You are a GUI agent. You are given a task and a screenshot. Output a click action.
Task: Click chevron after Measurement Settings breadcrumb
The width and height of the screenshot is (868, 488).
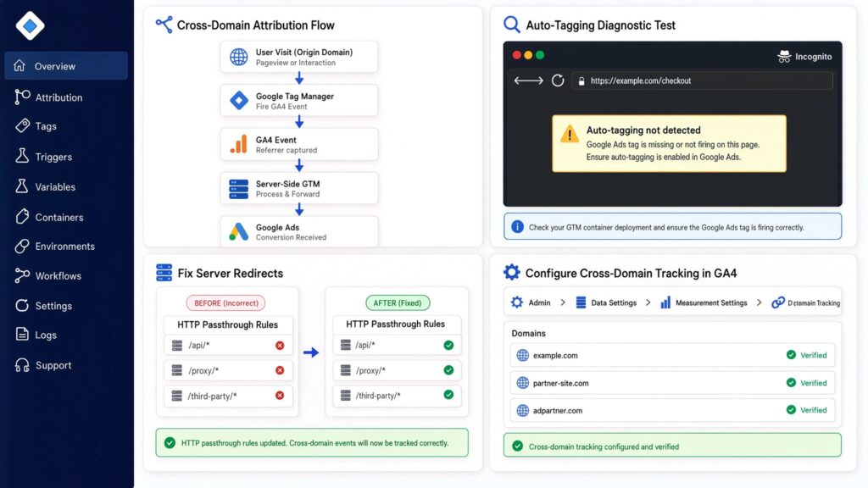tap(759, 302)
